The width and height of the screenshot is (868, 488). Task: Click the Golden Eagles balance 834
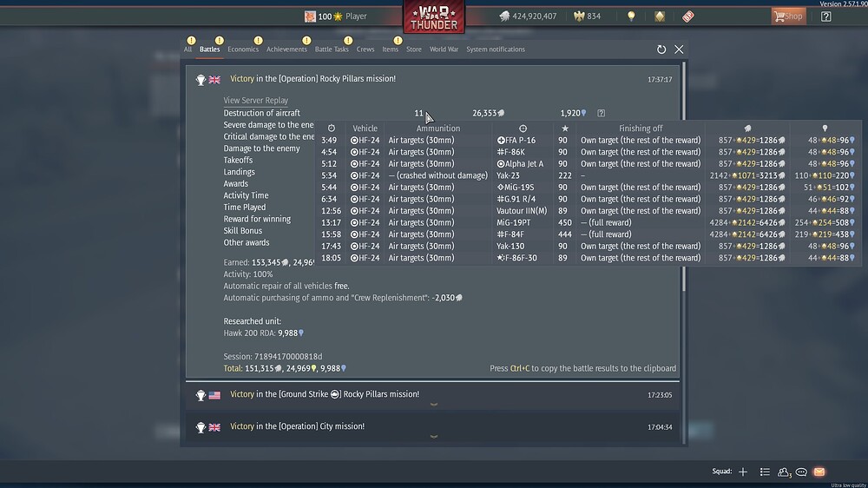(588, 16)
